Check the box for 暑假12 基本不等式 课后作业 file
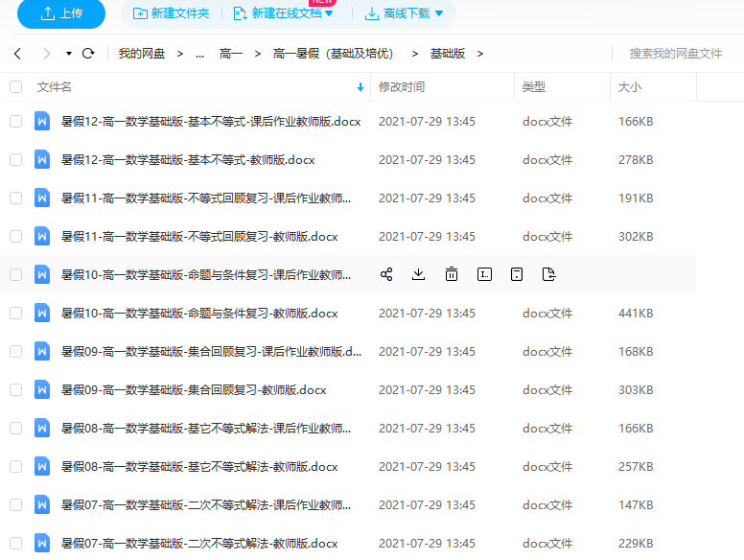The width and height of the screenshot is (744, 560). (15, 122)
